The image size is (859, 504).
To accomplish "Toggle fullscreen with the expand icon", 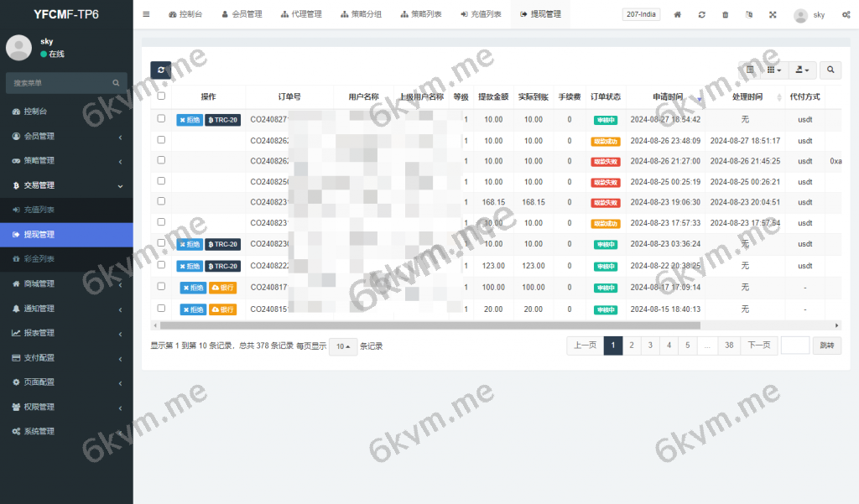I will click(x=773, y=14).
